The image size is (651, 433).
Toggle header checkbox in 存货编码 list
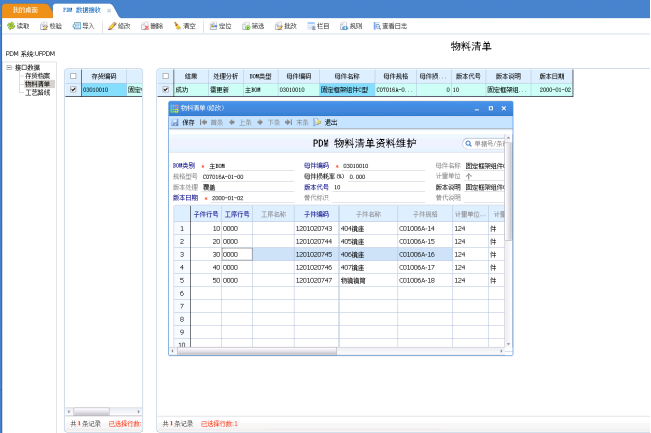click(73, 76)
